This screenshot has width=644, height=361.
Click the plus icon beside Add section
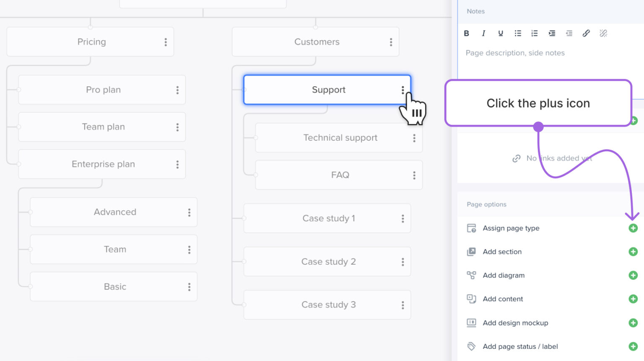(x=633, y=252)
